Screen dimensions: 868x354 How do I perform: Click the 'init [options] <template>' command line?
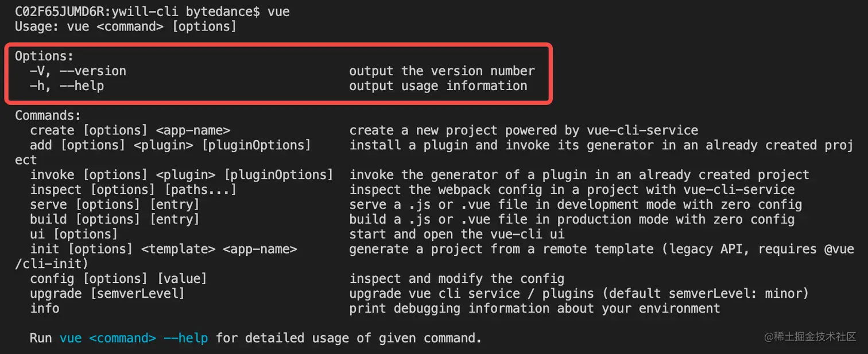coord(164,249)
